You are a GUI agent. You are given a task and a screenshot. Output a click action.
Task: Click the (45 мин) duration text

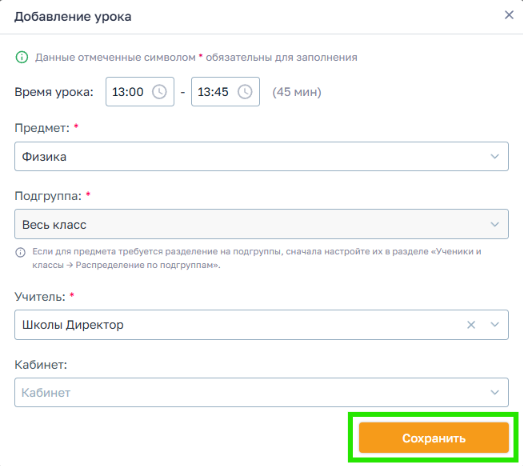[297, 92]
